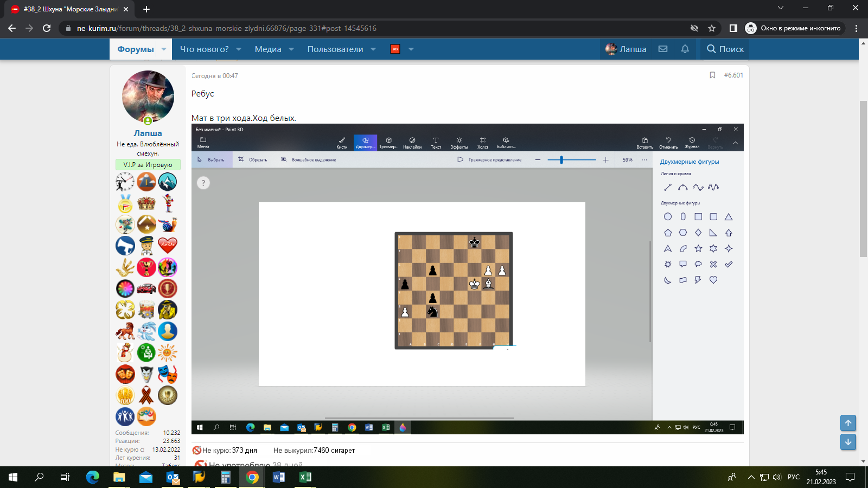Click the red SOS icon in navigation
Viewport: 868px width, 488px height.
pyautogui.click(x=395, y=49)
